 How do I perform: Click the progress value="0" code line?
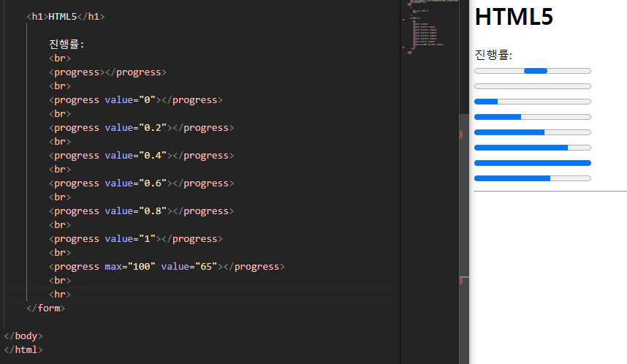click(x=135, y=100)
